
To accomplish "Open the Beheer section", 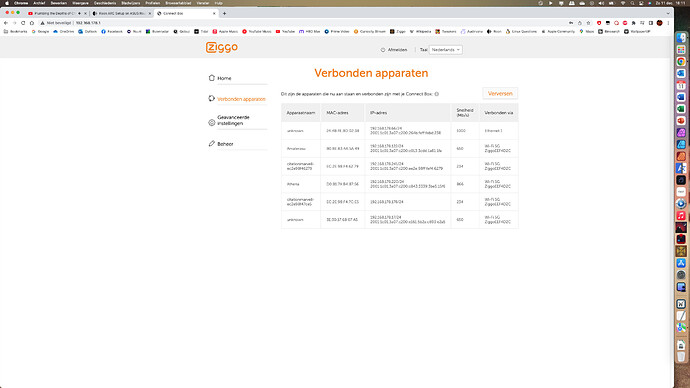I will pyautogui.click(x=225, y=144).
